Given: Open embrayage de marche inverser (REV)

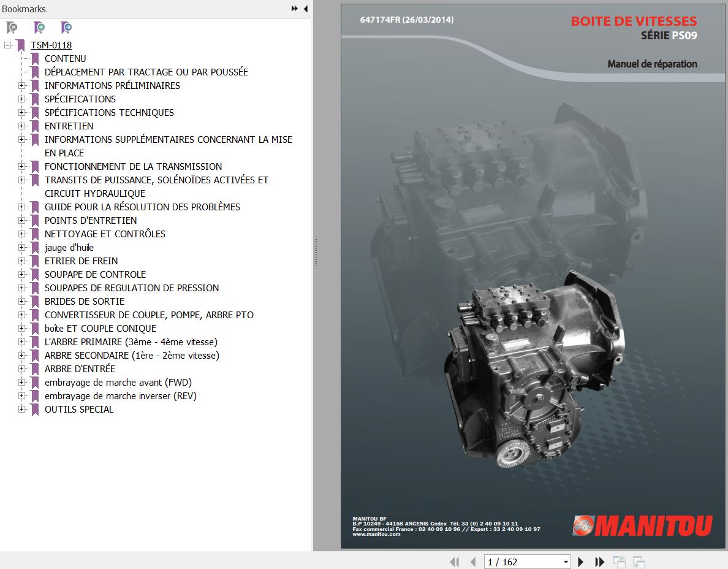Looking at the screenshot, I should coord(121,395).
